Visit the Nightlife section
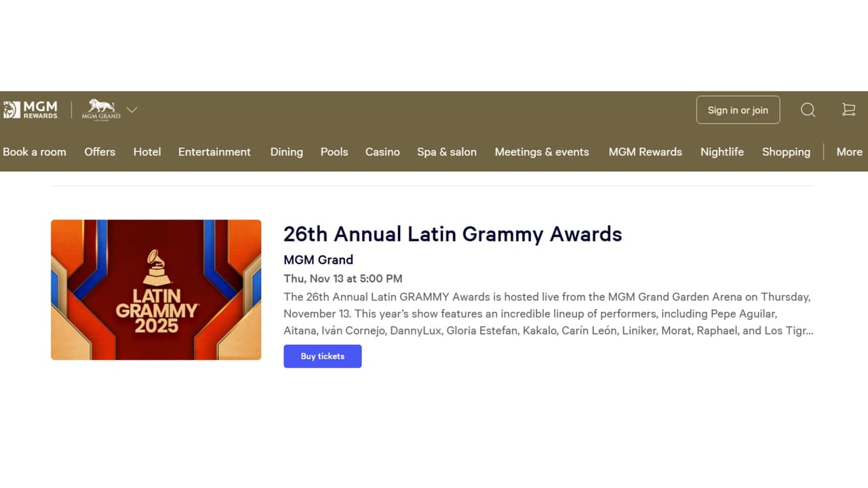The height and width of the screenshot is (488, 868). point(722,152)
